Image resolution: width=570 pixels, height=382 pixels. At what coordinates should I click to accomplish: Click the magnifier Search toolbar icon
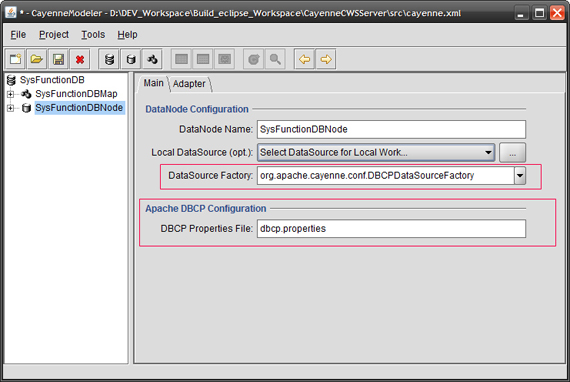pyautogui.click(x=275, y=59)
